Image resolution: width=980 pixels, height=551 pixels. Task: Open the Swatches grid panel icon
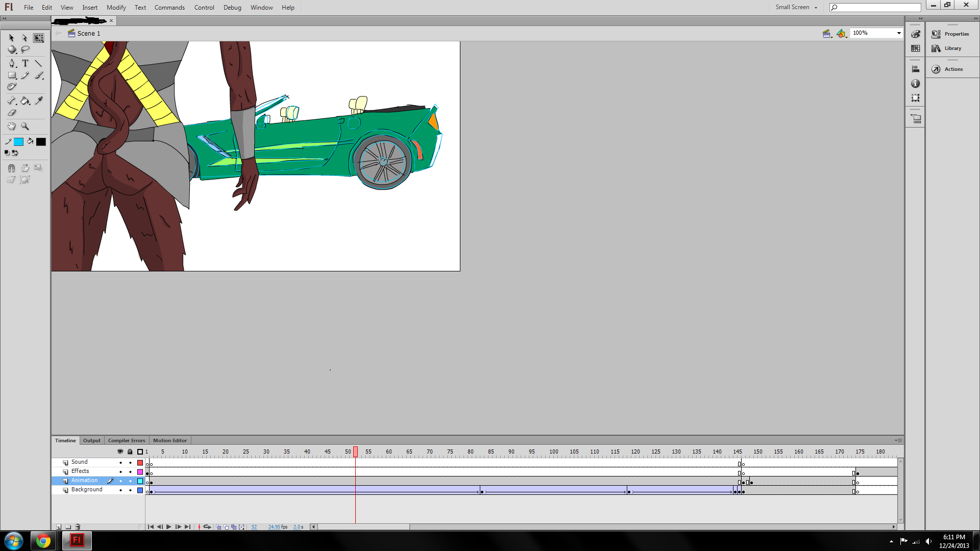click(x=916, y=48)
